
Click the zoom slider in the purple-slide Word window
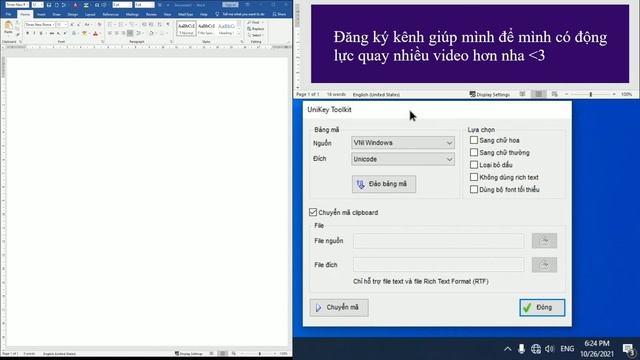click(x=590, y=94)
